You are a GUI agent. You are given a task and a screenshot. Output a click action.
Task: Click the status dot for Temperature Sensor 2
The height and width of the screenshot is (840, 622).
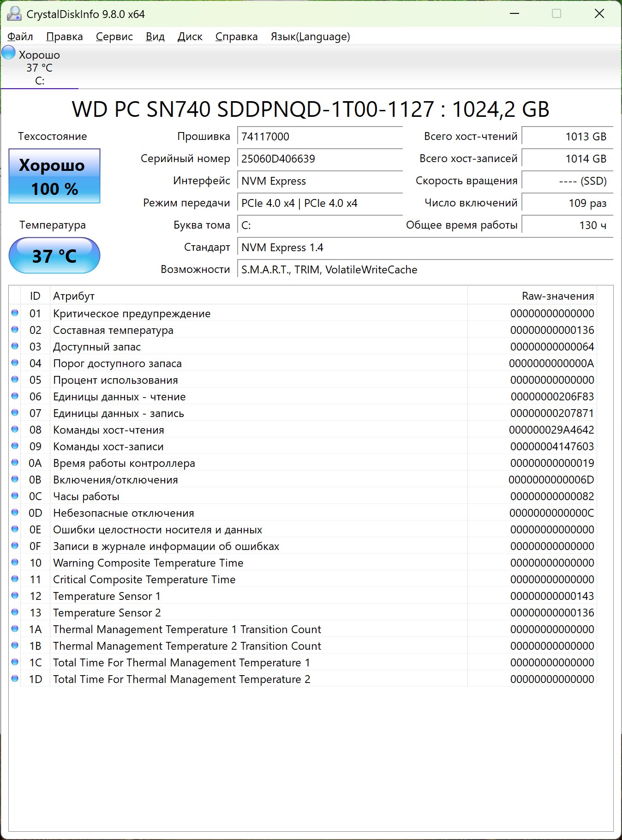pos(15,612)
